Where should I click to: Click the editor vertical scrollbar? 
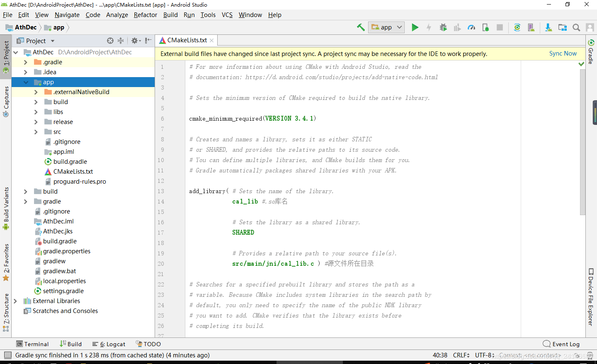point(582,142)
